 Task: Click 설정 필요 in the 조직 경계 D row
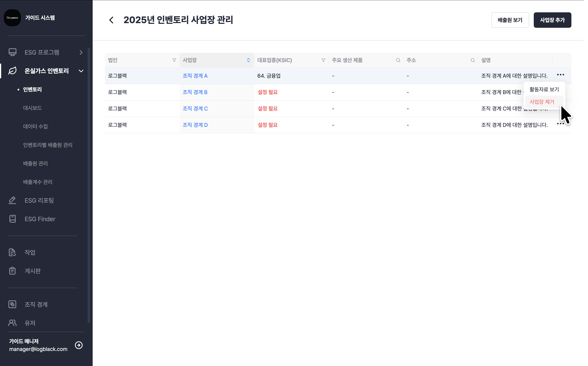pos(268,125)
